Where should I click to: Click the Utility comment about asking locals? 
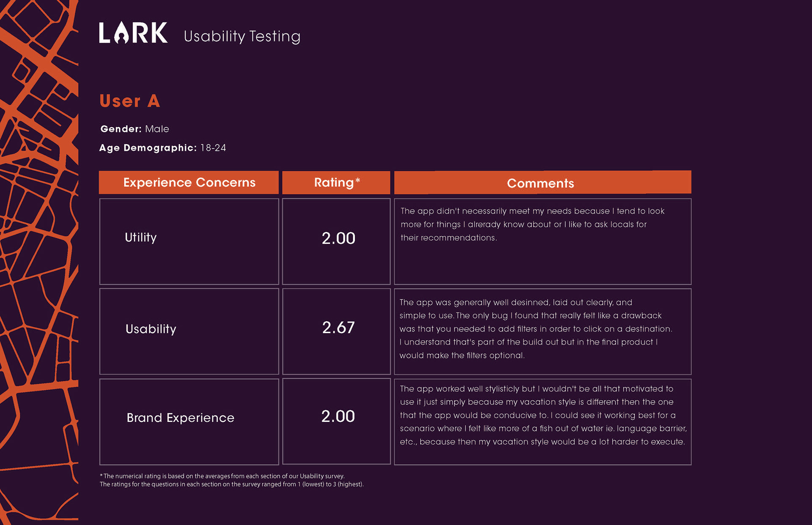pyautogui.click(x=532, y=224)
